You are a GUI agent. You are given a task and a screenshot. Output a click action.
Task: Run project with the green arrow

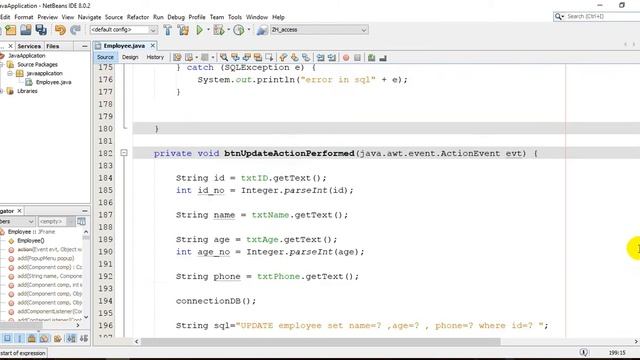click(x=200, y=30)
